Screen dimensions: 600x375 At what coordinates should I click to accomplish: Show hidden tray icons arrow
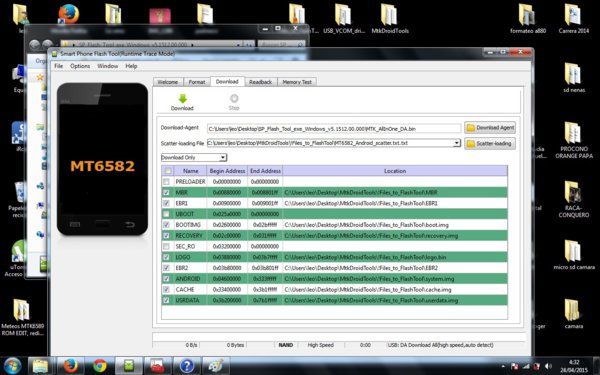(502, 367)
